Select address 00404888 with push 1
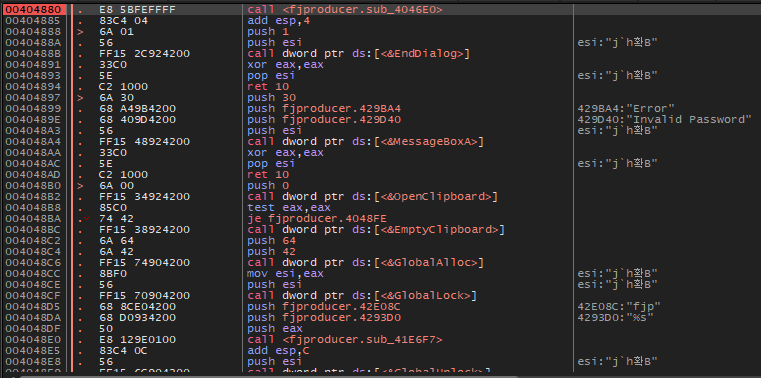 coord(33,32)
